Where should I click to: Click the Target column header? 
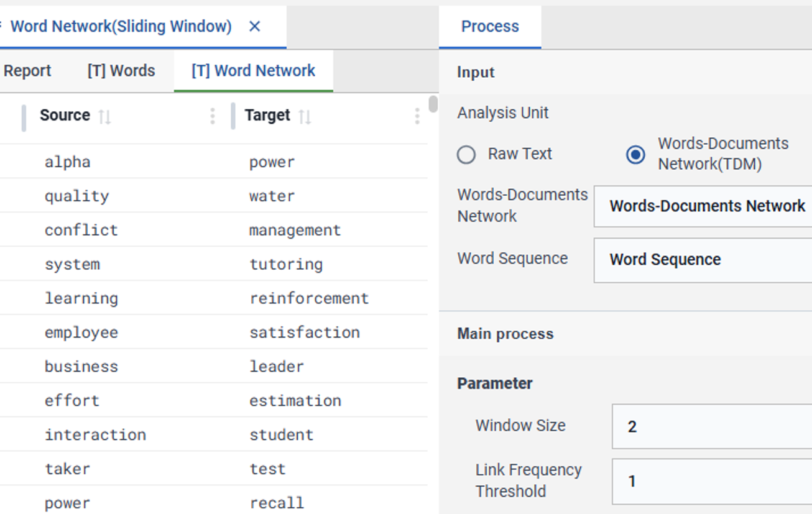click(x=267, y=116)
